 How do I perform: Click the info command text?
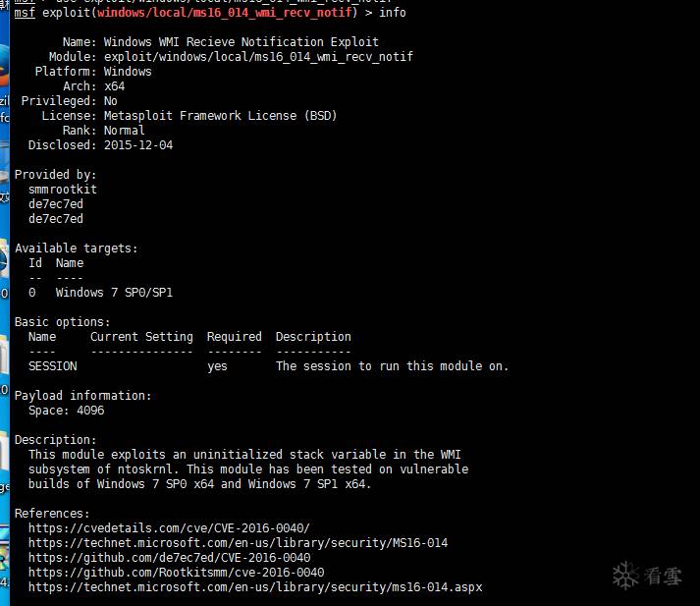[393, 13]
